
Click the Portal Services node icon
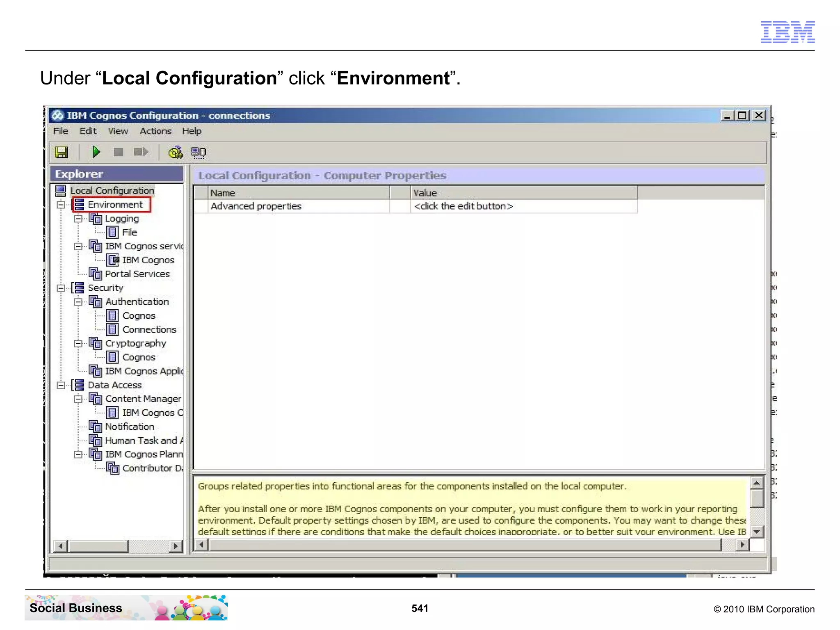point(96,274)
